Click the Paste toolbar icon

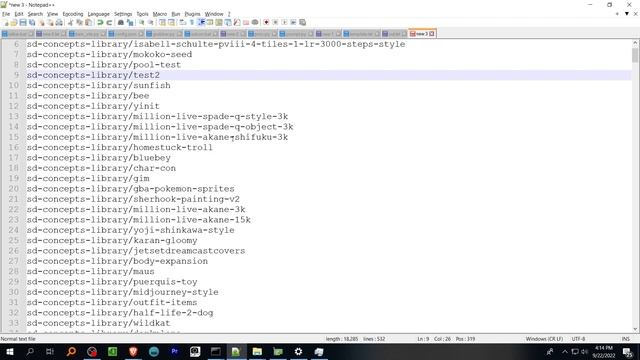[x=88, y=22]
